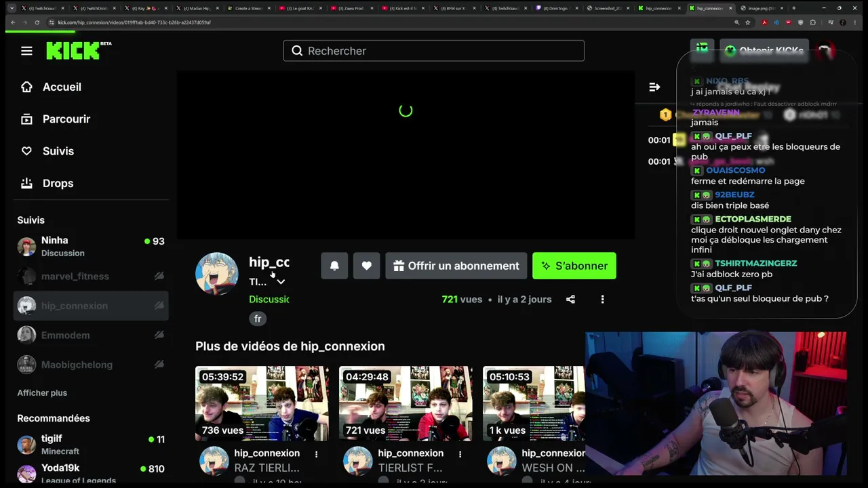
Task: Open the video thumbnail with 05:10:53 duration
Action: tap(534, 403)
